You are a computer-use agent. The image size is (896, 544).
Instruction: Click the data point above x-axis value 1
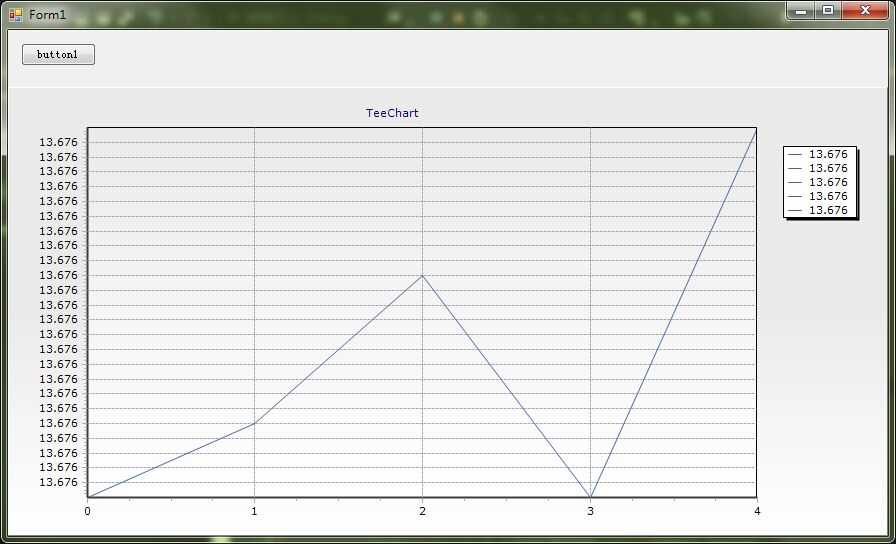254,423
